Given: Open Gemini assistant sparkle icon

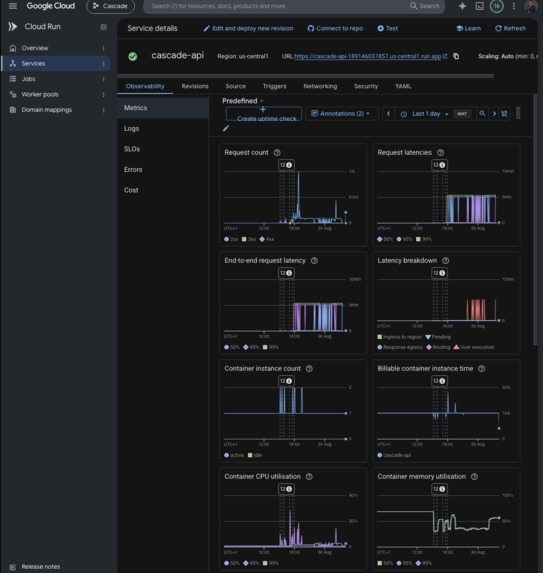Looking at the screenshot, I should pos(462,6).
